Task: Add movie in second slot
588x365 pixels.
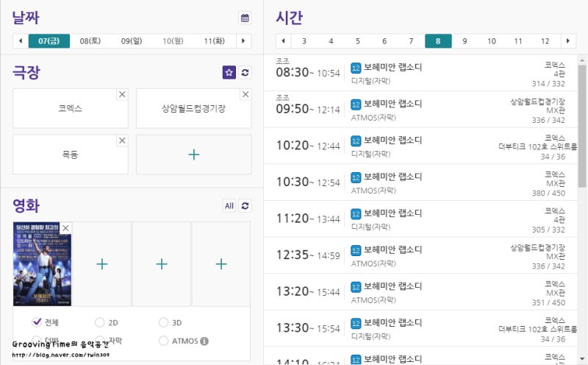Action: (102, 264)
